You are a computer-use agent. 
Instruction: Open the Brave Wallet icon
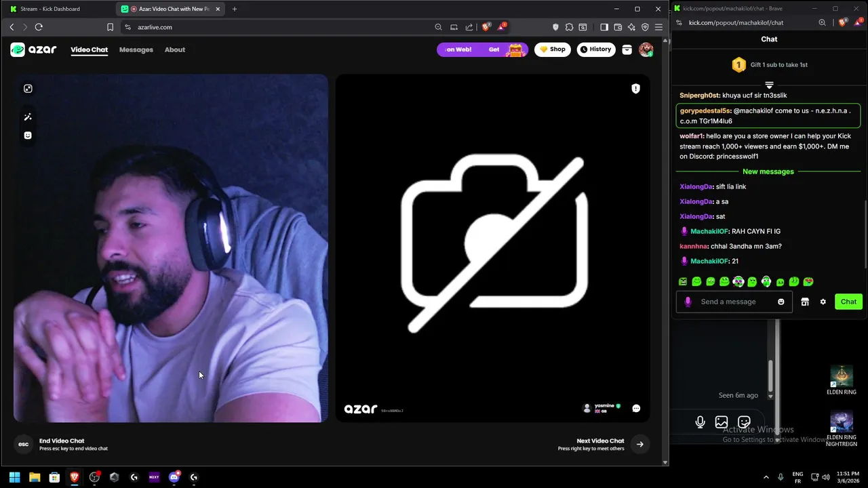(x=618, y=27)
